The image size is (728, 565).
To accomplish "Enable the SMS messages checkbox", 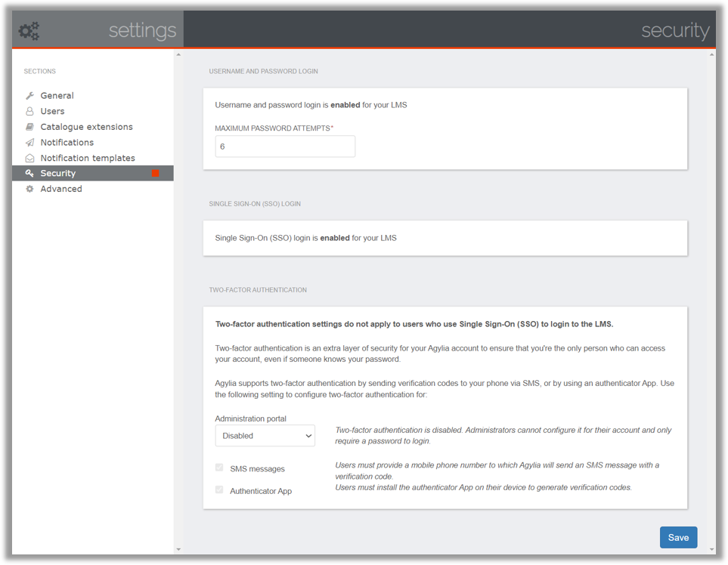I will (219, 467).
